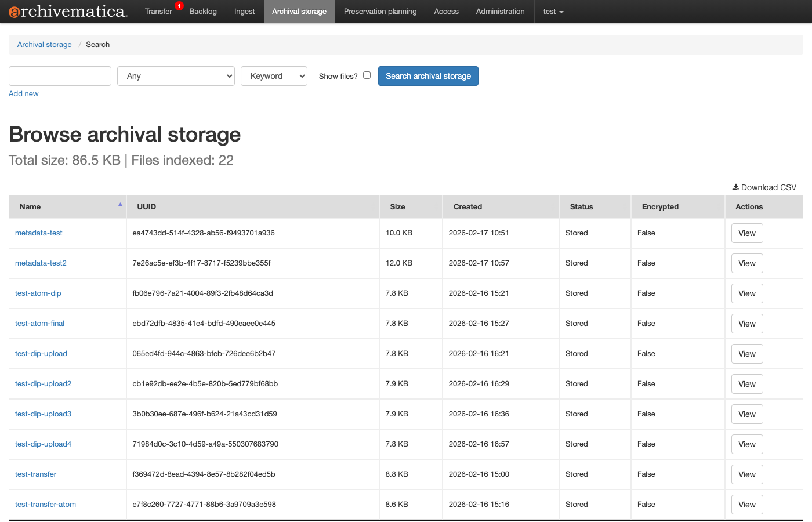Image resolution: width=812 pixels, height=522 pixels.
Task: View the metadata-test row
Action: (x=747, y=233)
